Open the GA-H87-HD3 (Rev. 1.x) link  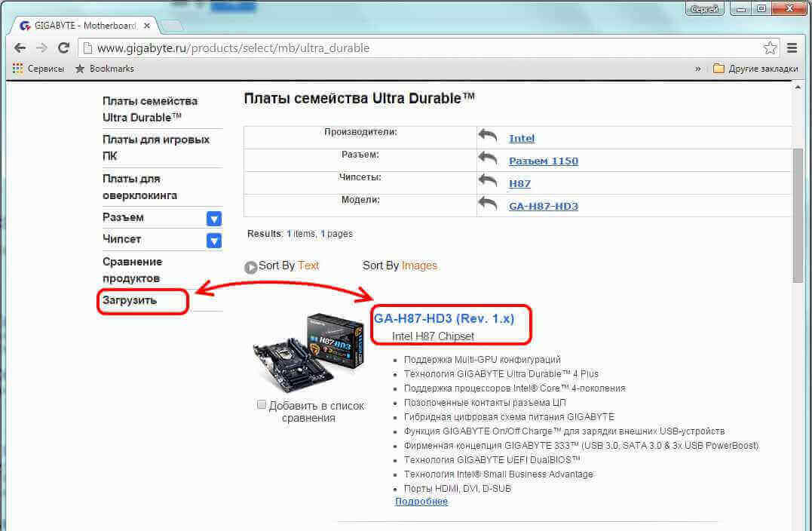pyautogui.click(x=444, y=318)
